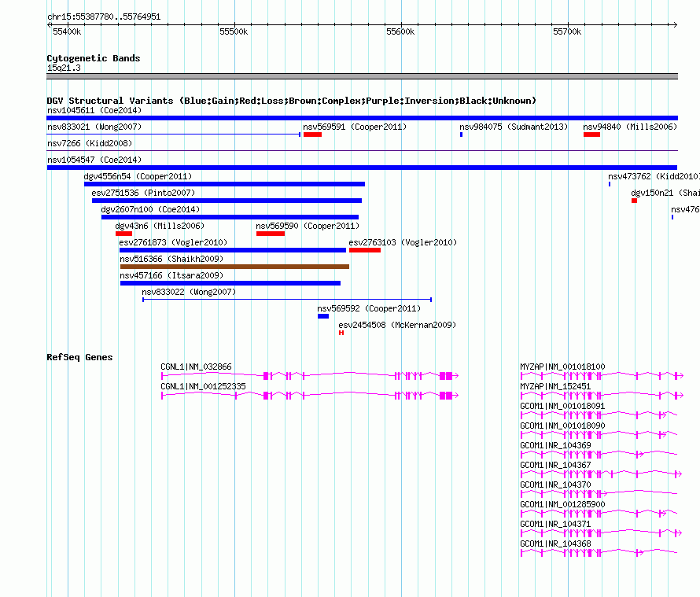The image size is (700, 597).
Task: Click the small red dgv150n21 variant marker
Action: 634,201
